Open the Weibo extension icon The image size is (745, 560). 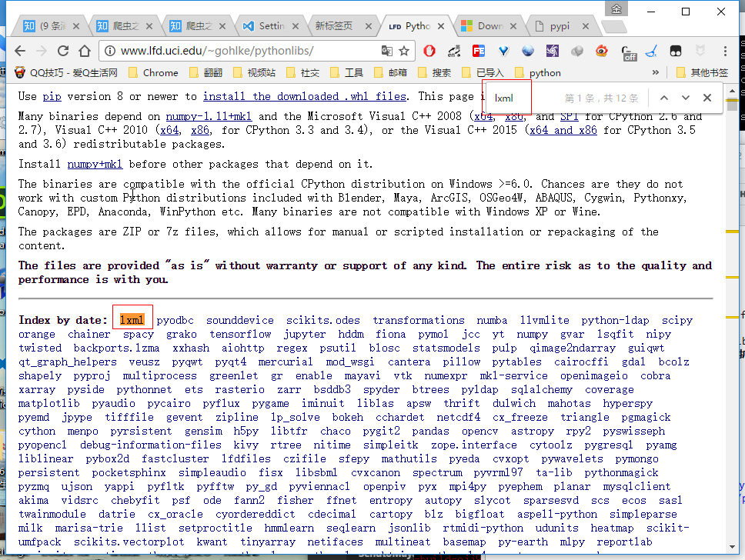click(x=602, y=51)
